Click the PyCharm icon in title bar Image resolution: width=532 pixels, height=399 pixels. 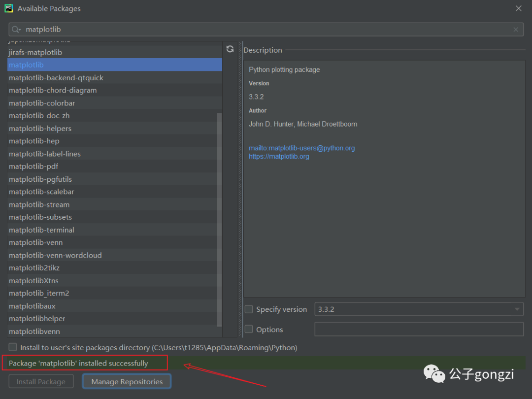pos(8,8)
